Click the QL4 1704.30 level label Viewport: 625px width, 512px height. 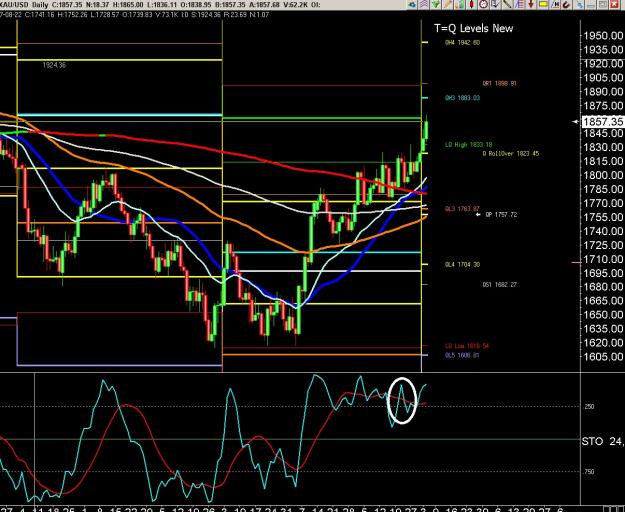point(462,265)
